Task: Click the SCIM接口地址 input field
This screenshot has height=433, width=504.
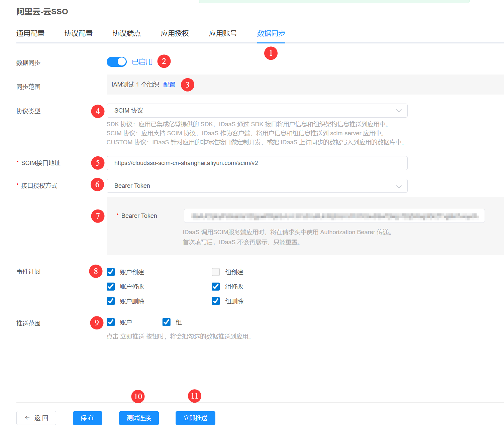Action: click(257, 163)
